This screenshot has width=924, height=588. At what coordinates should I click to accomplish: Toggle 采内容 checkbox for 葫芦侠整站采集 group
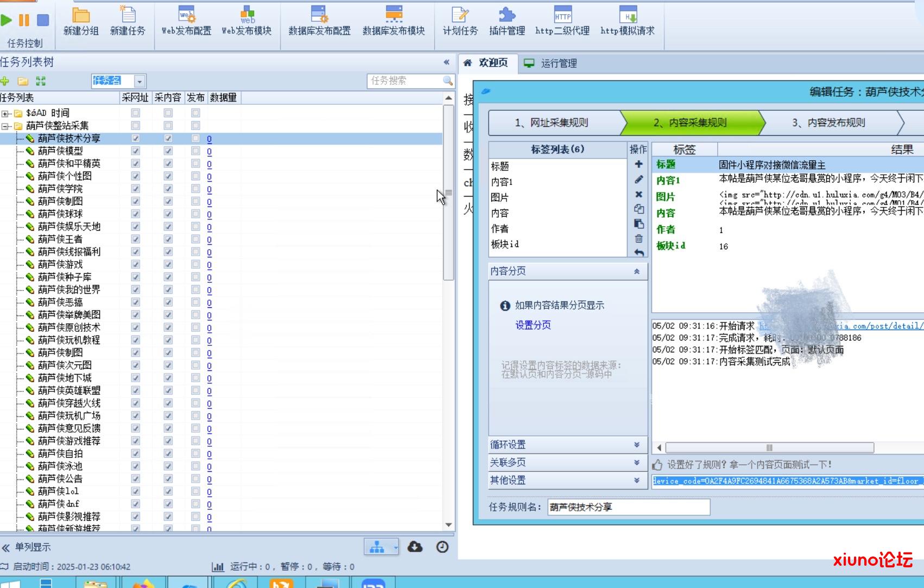[x=168, y=126]
